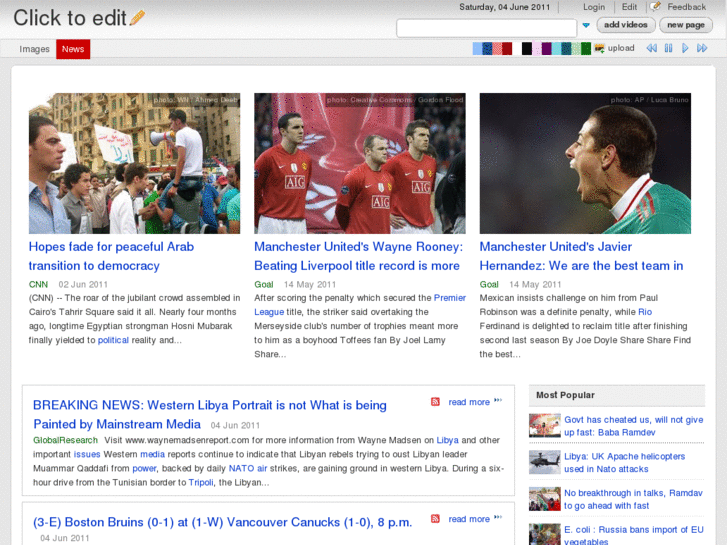
Task: Click the upload text link
Action: point(621,48)
